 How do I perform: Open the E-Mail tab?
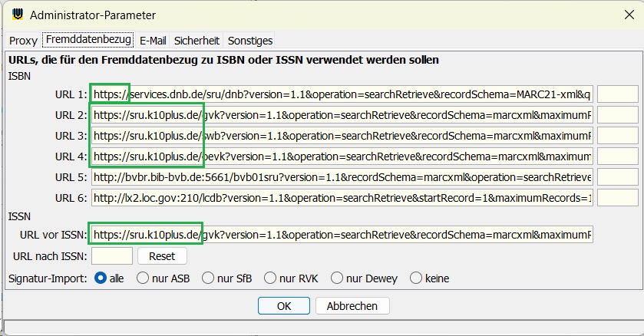pyautogui.click(x=154, y=41)
